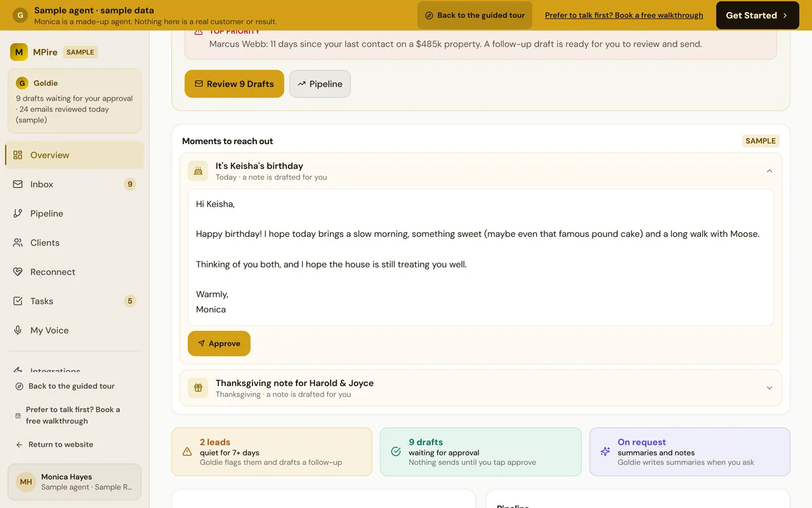
Task: Click the gift icon beside Thanksgiving note
Action: pyautogui.click(x=198, y=388)
